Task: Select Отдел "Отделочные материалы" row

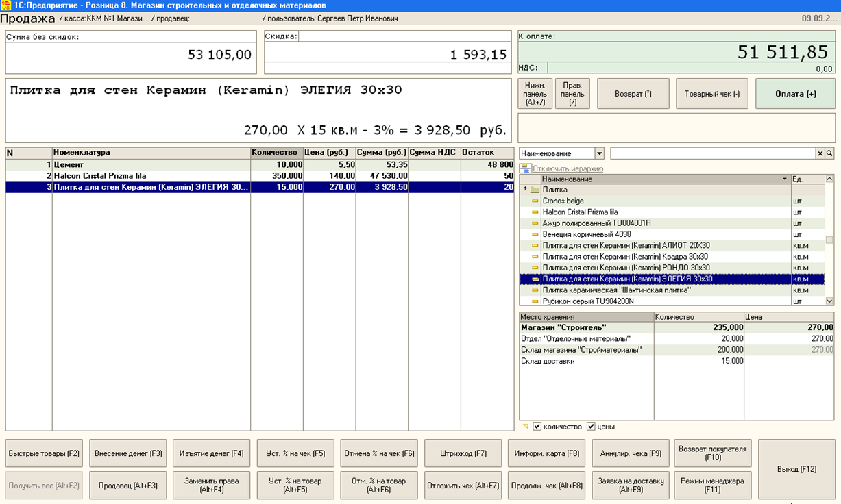Action: click(677, 338)
